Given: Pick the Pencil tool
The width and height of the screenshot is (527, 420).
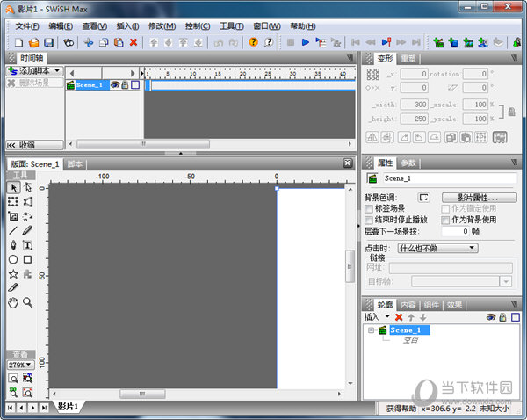Looking at the screenshot, I should [28, 230].
